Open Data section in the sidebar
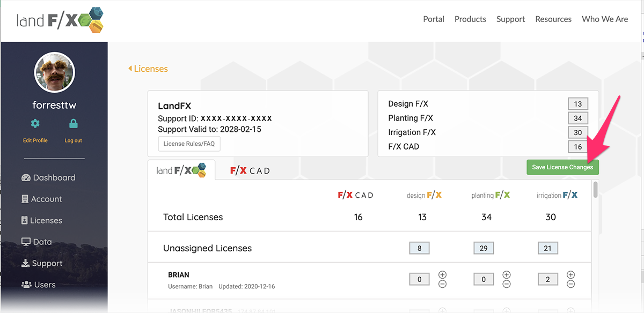 click(x=36, y=242)
